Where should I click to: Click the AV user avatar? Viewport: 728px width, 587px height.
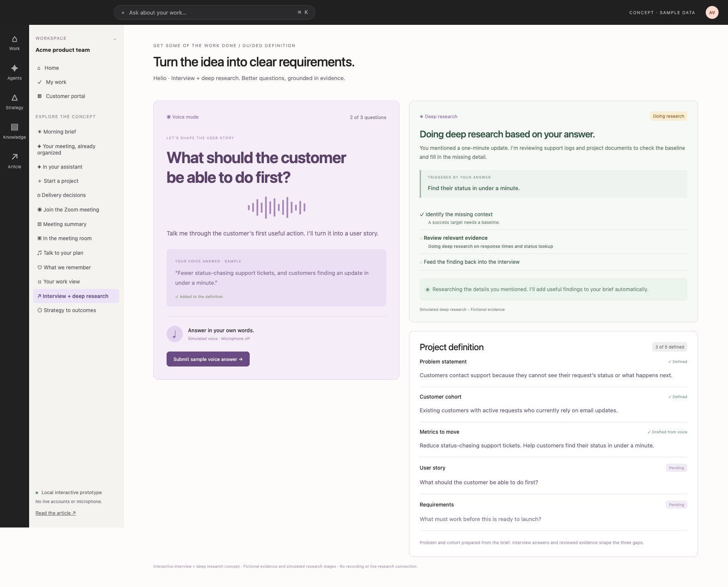tap(712, 12)
